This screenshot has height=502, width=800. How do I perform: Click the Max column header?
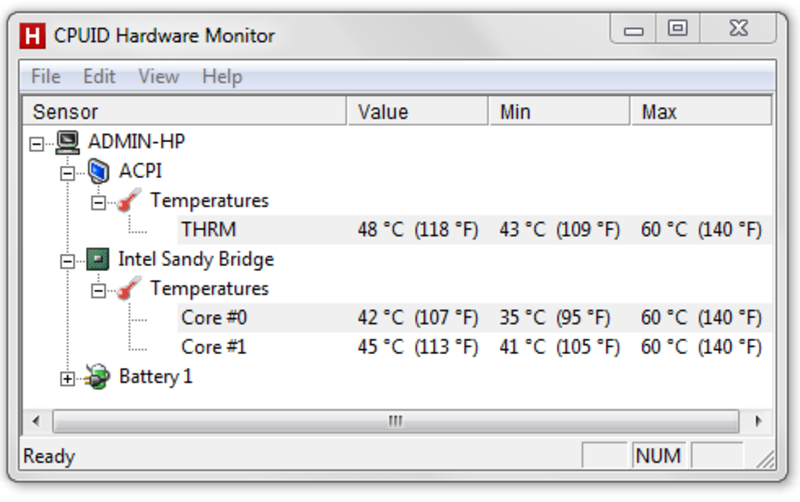tap(701, 112)
